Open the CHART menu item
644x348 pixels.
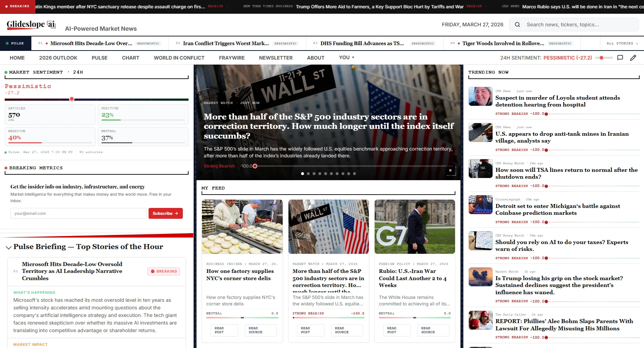(131, 58)
